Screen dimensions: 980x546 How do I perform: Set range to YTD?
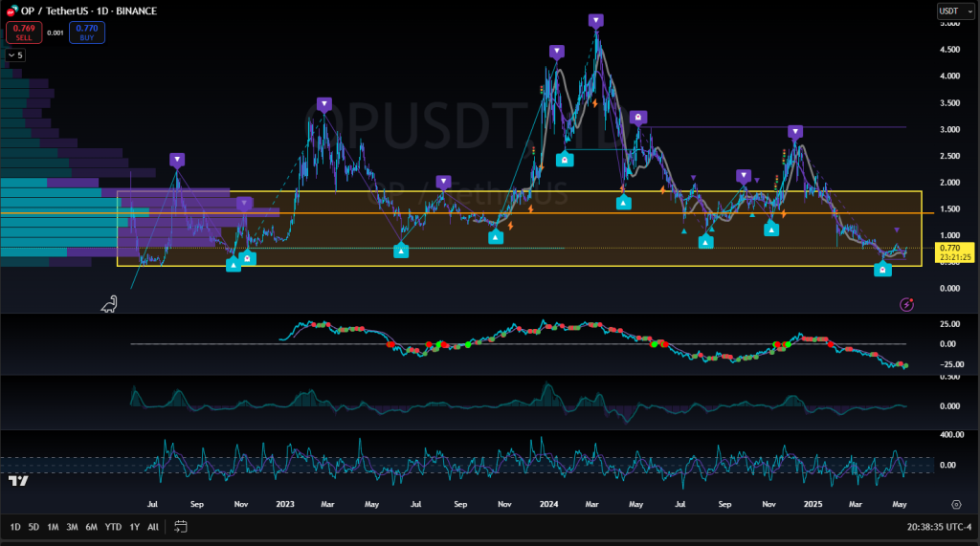(113, 527)
